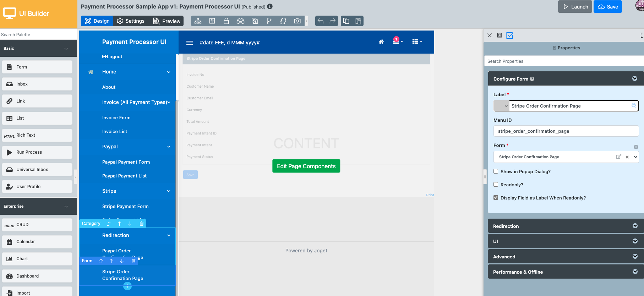Delete the Form element with trash icon
Screen dimensions: 644x296
coord(133,261)
